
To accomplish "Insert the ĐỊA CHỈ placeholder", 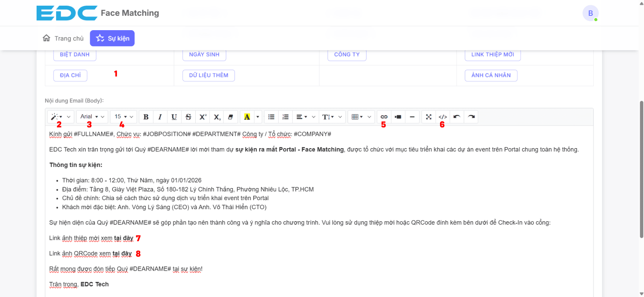I will [x=71, y=75].
